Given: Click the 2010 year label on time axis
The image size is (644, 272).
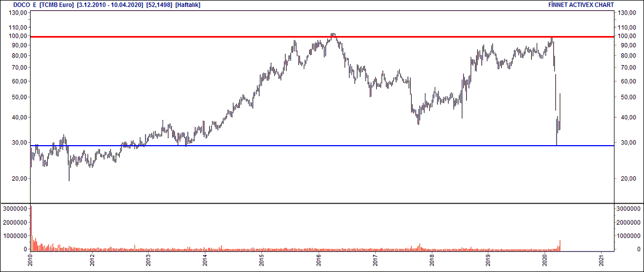Looking at the screenshot, I should pos(31,261).
